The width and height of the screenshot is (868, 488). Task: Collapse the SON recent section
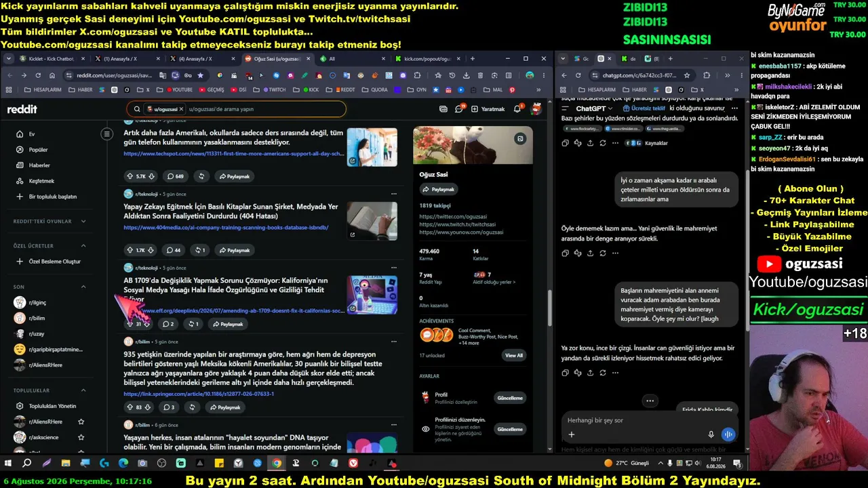(x=83, y=287)
